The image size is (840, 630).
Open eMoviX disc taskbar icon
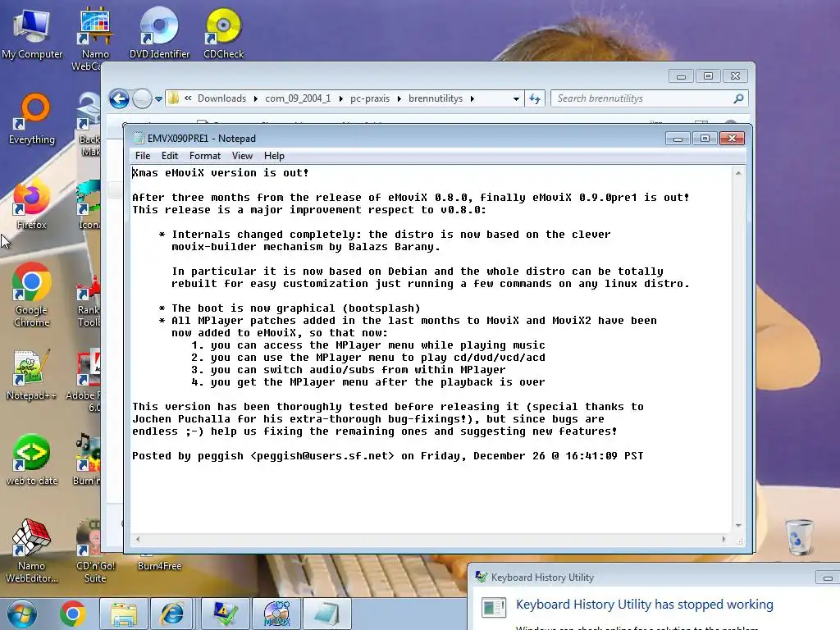(x=277, y=614)
